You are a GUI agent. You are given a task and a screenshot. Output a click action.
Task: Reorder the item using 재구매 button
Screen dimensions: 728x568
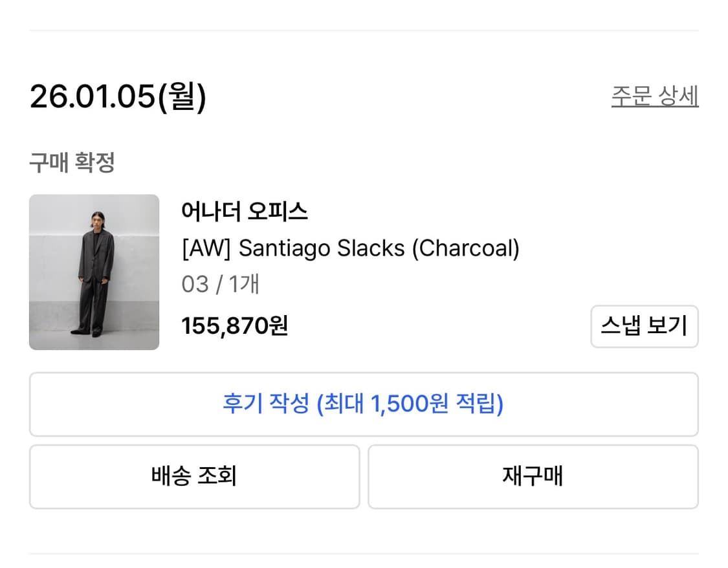coord(533,477)
